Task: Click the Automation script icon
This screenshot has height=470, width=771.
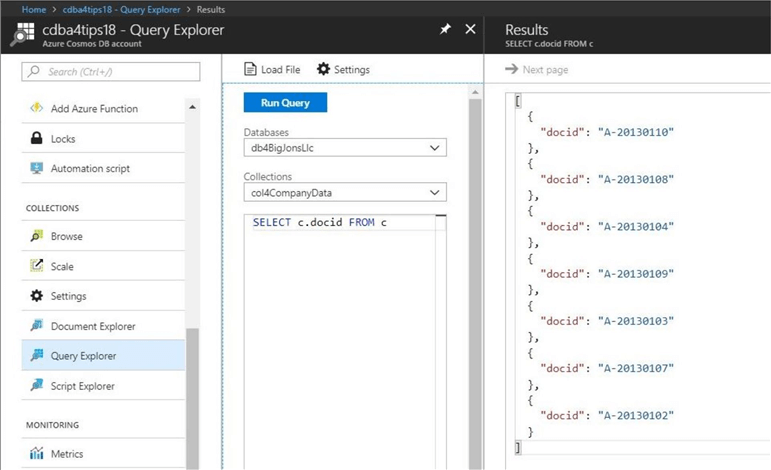Action: pos(36,168)
